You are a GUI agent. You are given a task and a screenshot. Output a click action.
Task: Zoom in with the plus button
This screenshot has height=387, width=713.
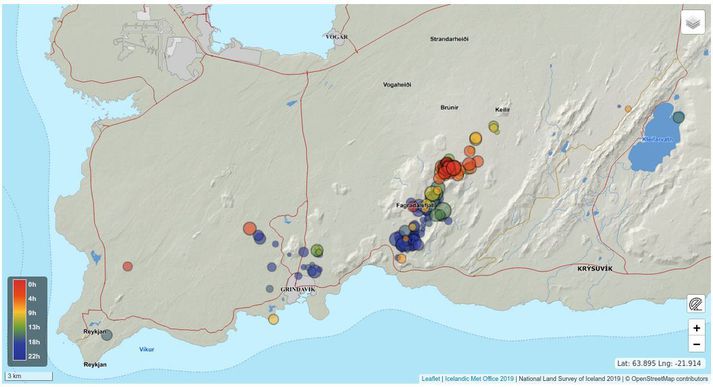pyautogui.click(x=696, y=328)
